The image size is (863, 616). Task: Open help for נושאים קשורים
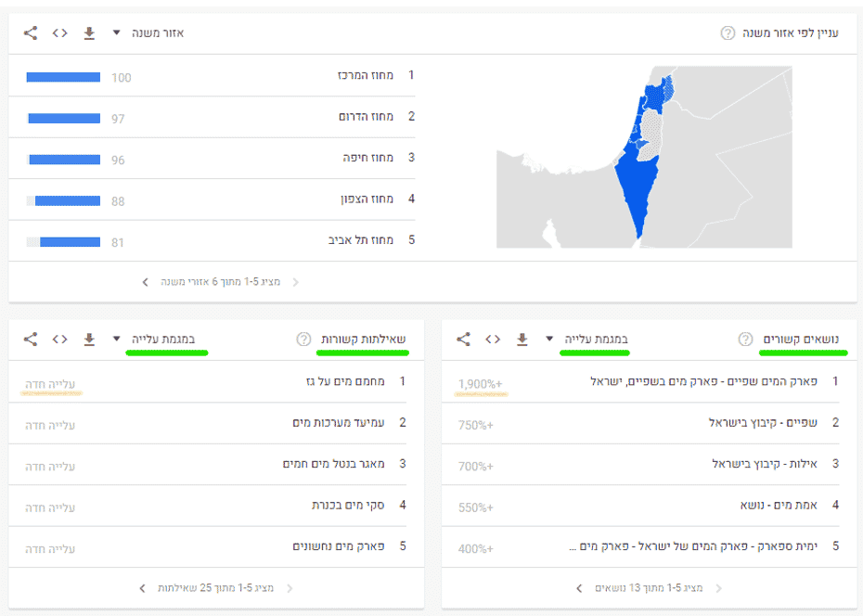tap(745, 340)
